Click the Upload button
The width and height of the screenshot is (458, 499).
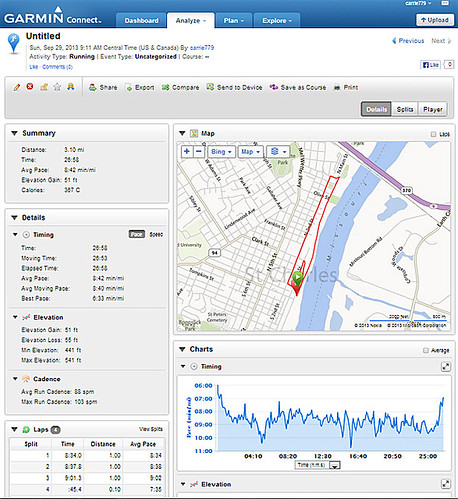tap(435, 20)
